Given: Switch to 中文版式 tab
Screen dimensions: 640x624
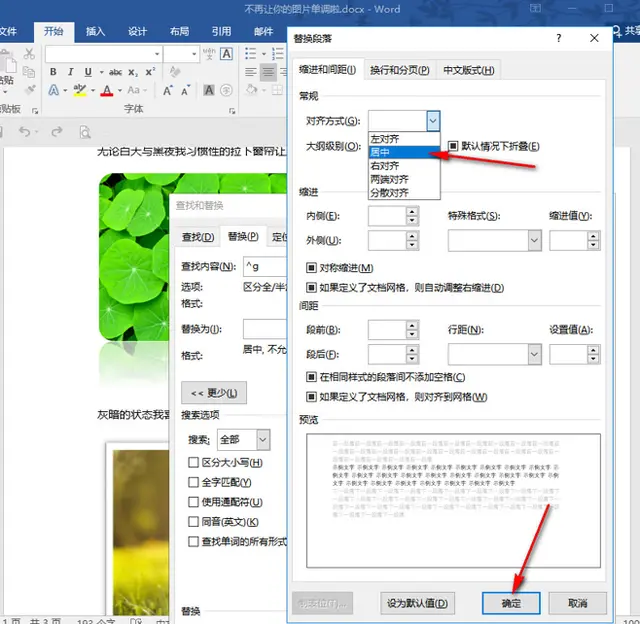Looking at the screenshot, I should [469, 70].
